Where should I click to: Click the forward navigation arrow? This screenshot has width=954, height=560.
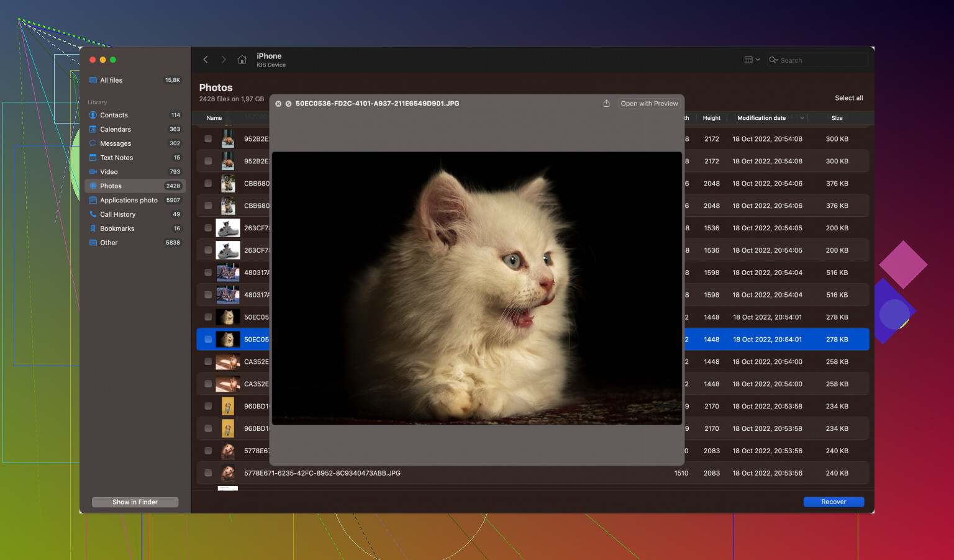pos(224,60)
